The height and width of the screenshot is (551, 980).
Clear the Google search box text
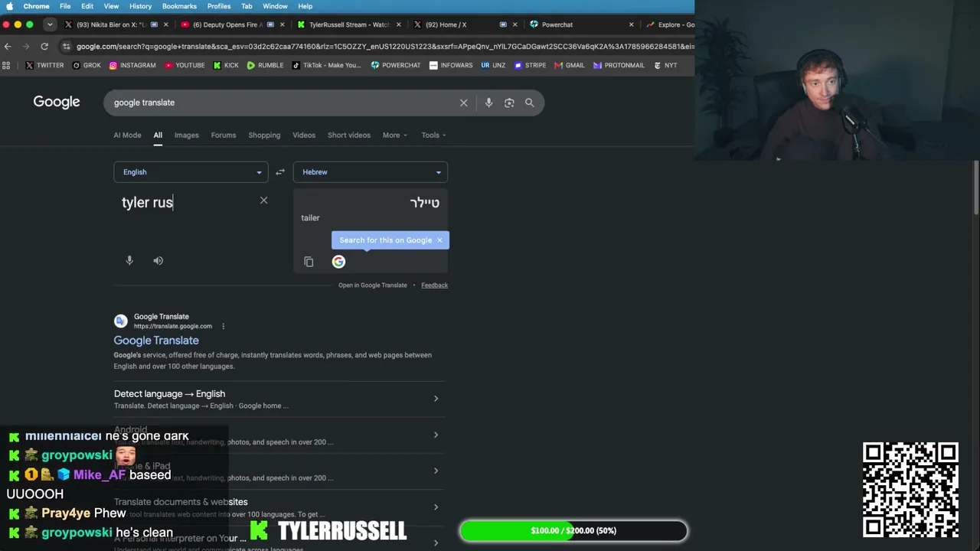point(463,103)
